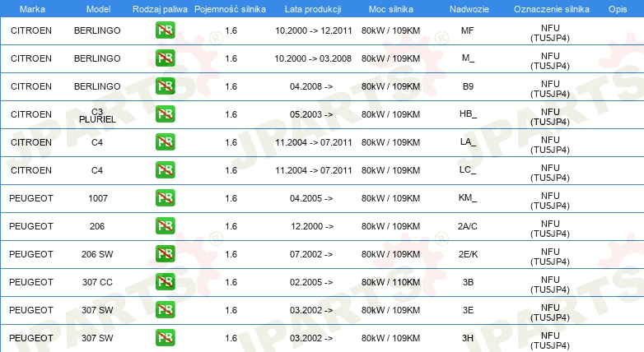The width and height of the screenshot is (644, 352).
Task: Click the production date 12.2000 ->
Action: pos(312,226)
